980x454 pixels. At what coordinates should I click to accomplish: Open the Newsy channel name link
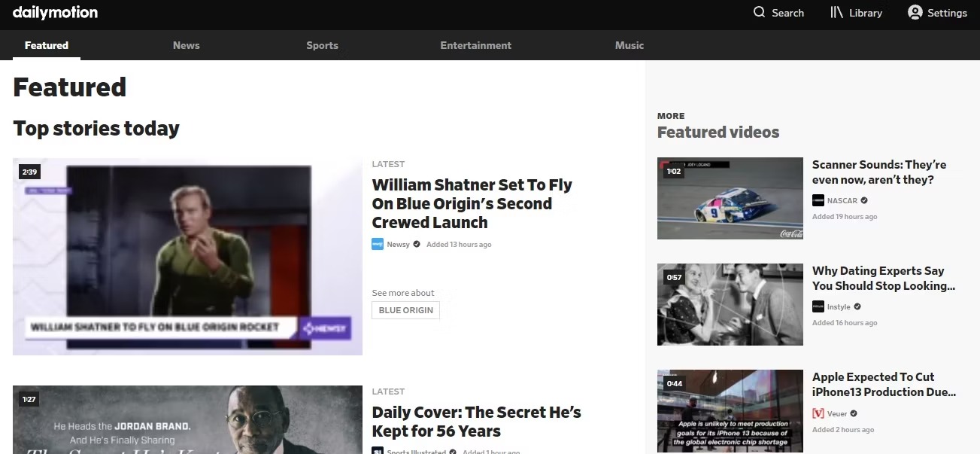(399, 245)
